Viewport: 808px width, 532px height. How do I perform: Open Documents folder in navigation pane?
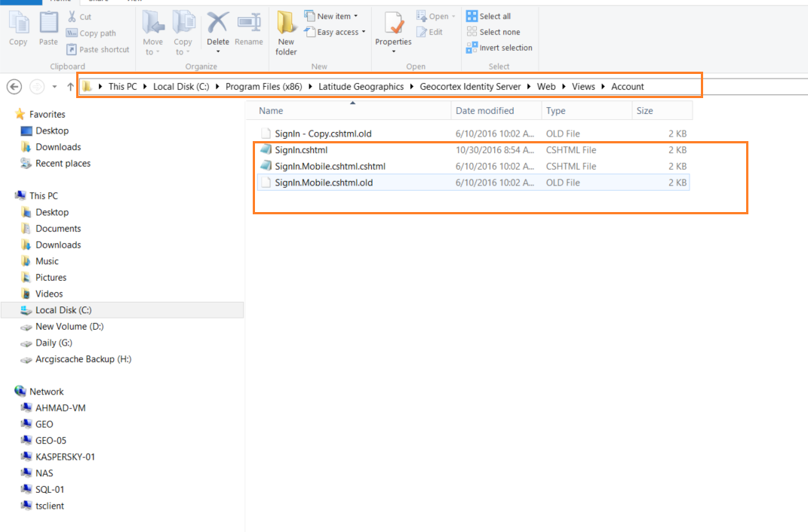pyautogui.click(x=57, y=229)
